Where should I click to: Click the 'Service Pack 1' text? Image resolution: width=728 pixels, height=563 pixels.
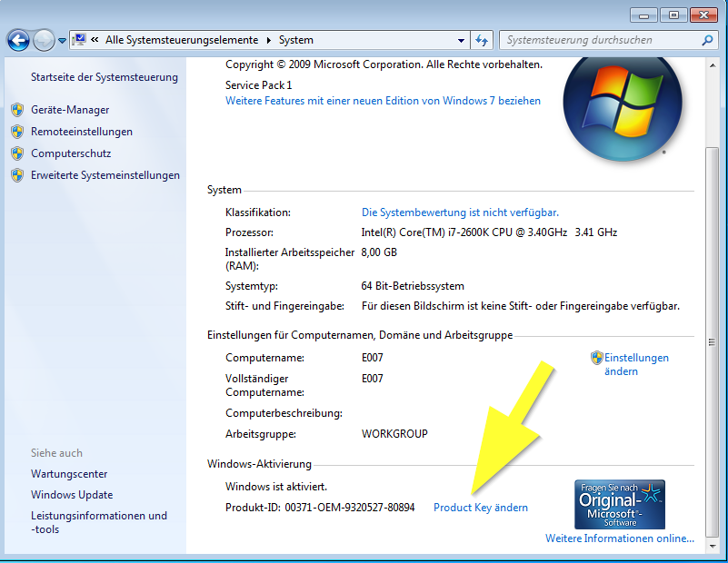pos(259,85)
